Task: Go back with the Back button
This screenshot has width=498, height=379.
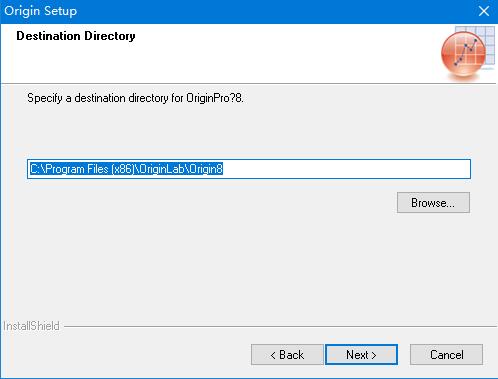Action: 287,354
